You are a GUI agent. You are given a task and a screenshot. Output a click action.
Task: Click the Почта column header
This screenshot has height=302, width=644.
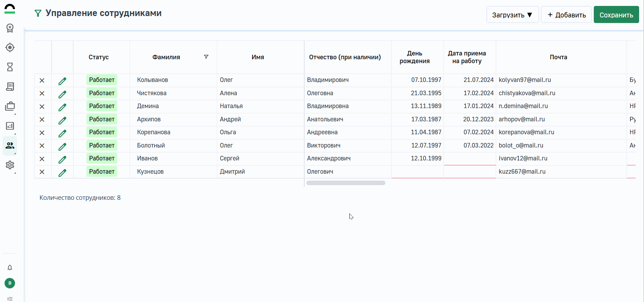tap(558, 57)
